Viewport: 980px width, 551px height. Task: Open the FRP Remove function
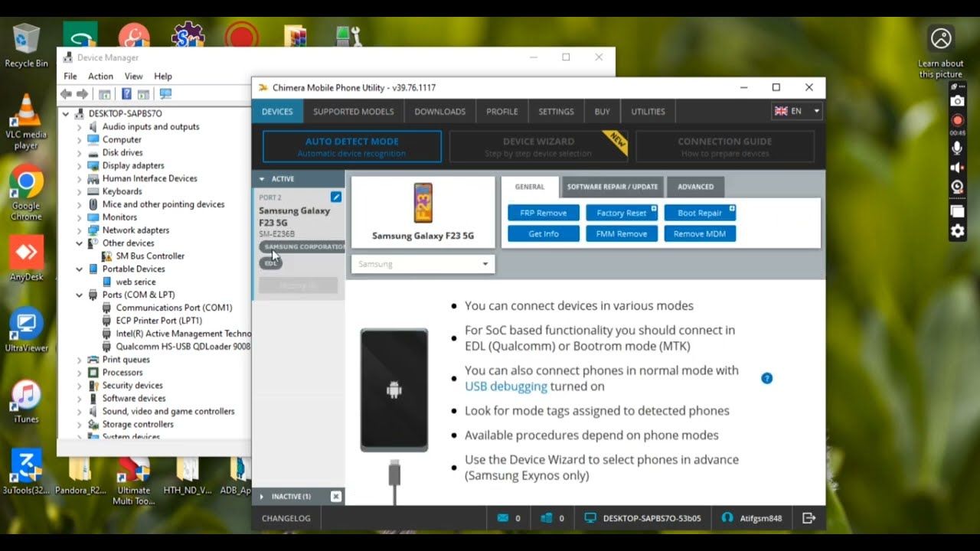tap(543, 212)
